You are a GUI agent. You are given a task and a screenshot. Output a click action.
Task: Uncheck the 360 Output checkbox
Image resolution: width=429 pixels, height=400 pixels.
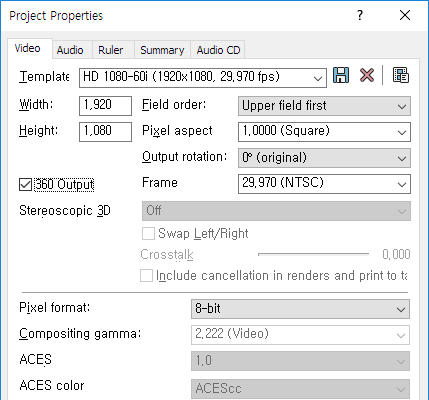(25, 184)
